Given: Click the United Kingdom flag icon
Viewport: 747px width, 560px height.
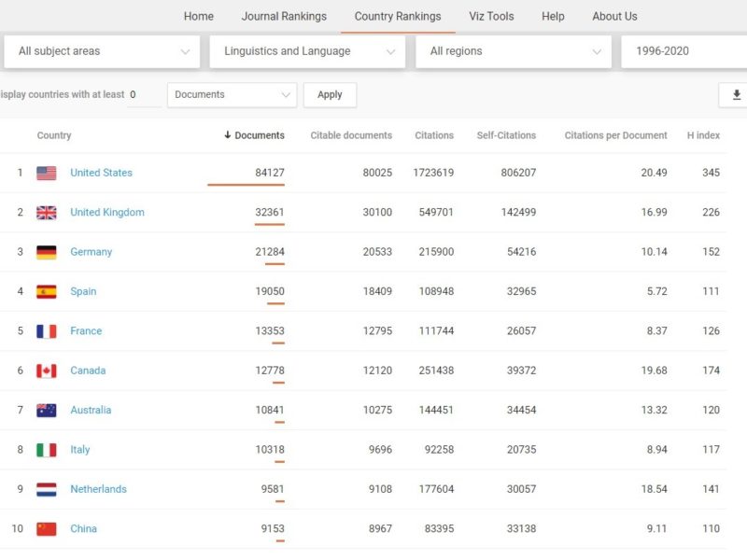Looking at the screenshot, I should pyautogui.click(x=47, y=213).
